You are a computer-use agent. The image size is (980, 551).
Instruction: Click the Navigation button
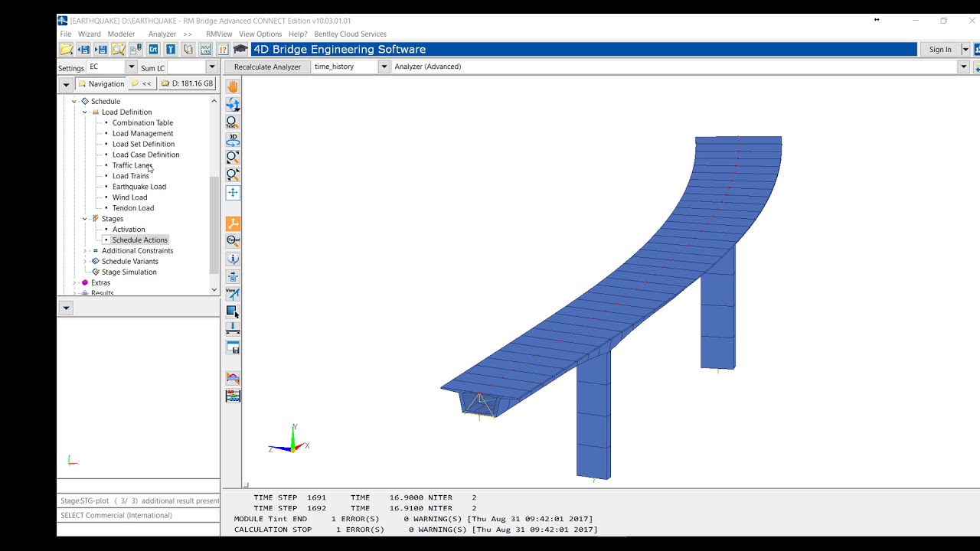pos(100,84)
